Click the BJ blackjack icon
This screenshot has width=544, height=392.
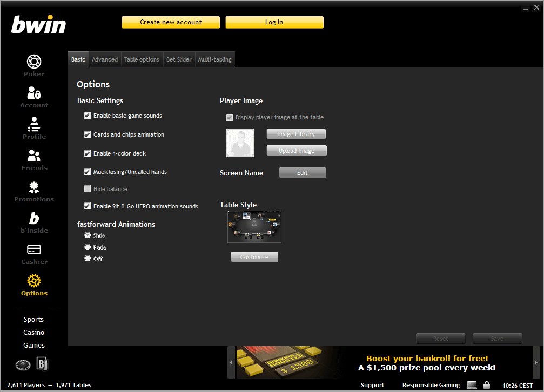click(x=42, y=364)
